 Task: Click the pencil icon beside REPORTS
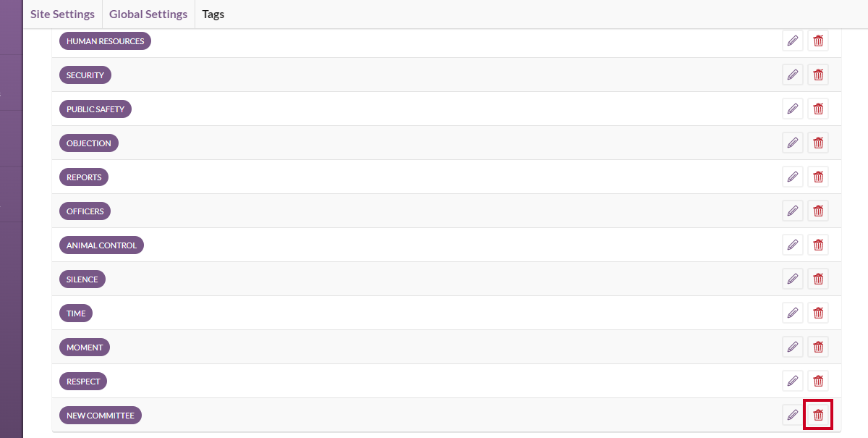[793, 177]
